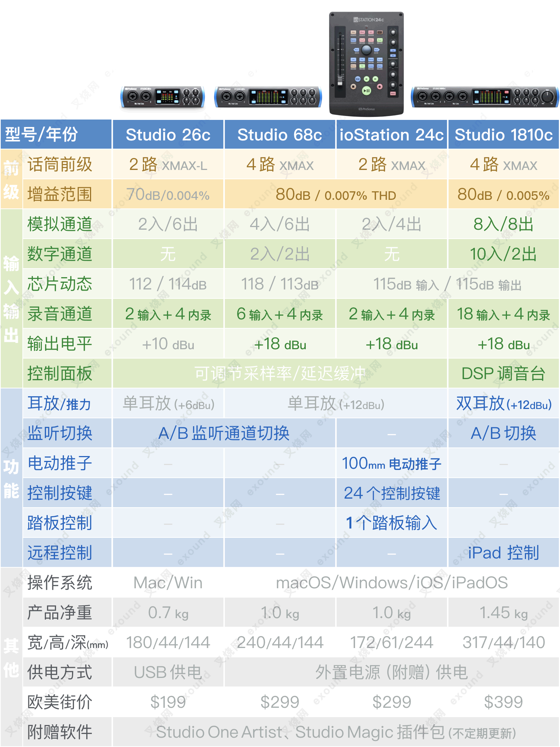This screenshot has width=560, height=747.
Task: Click the '115dB 输入 / 115dB 输出' cell
Action: [448, 284]
